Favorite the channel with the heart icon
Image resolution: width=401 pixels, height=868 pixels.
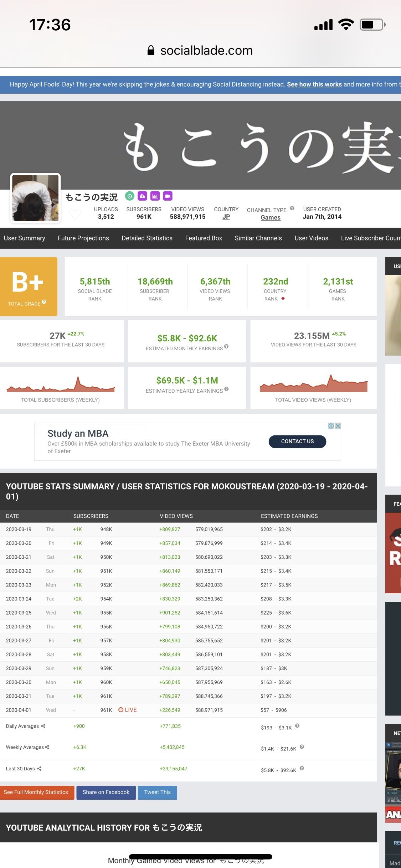tap(75, 214)
